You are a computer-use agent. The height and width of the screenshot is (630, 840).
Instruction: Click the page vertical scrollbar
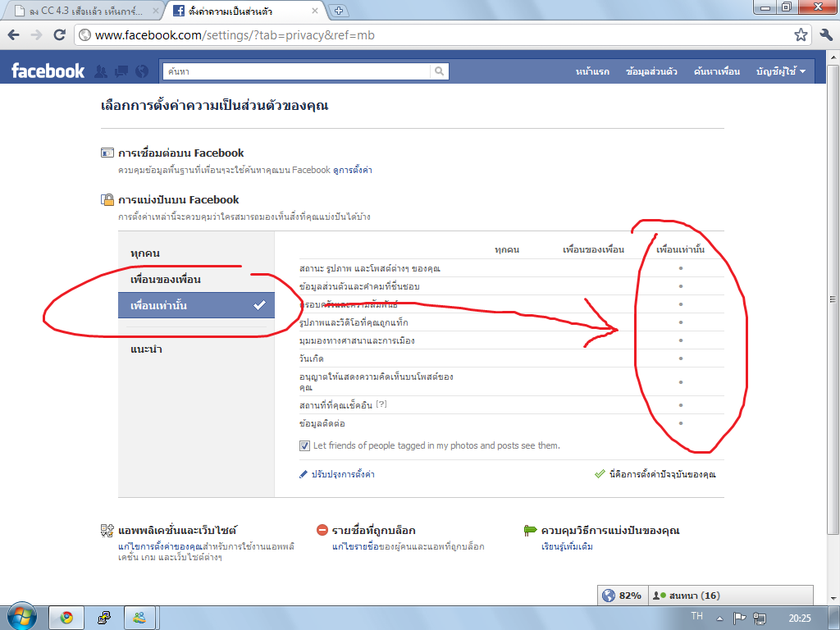click(x=833, y=299)
